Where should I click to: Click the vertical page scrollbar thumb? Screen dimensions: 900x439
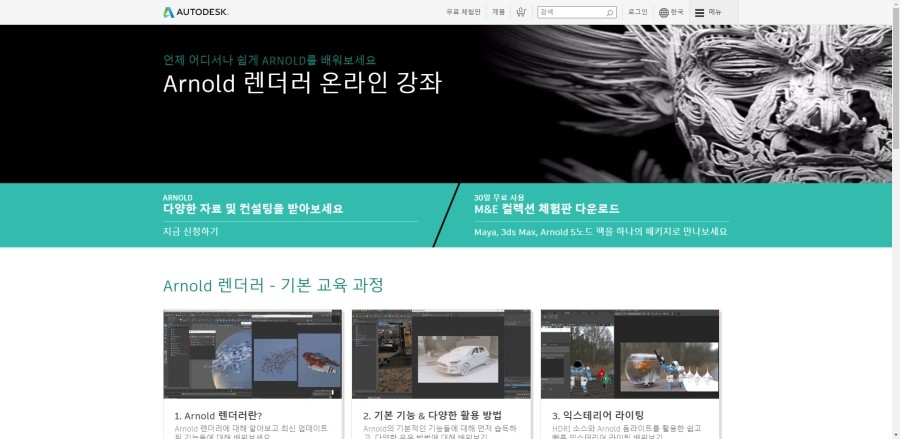[x=896, y=80]
